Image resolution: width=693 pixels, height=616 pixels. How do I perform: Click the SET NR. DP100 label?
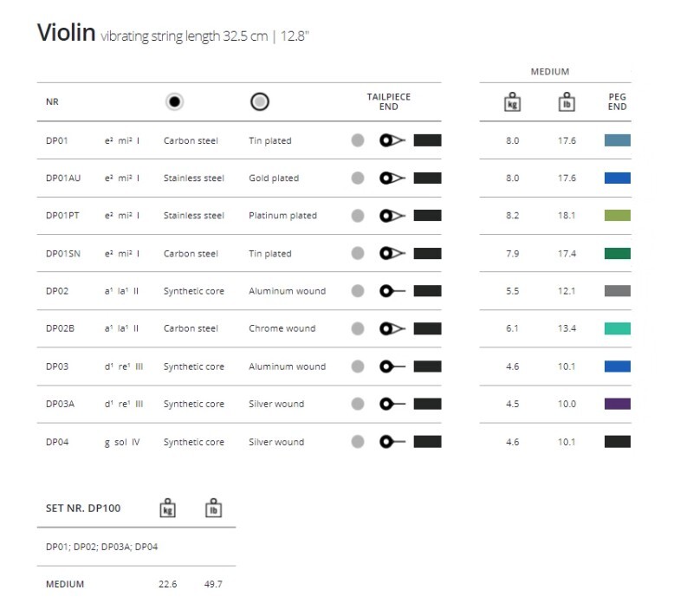click(83, 509)
